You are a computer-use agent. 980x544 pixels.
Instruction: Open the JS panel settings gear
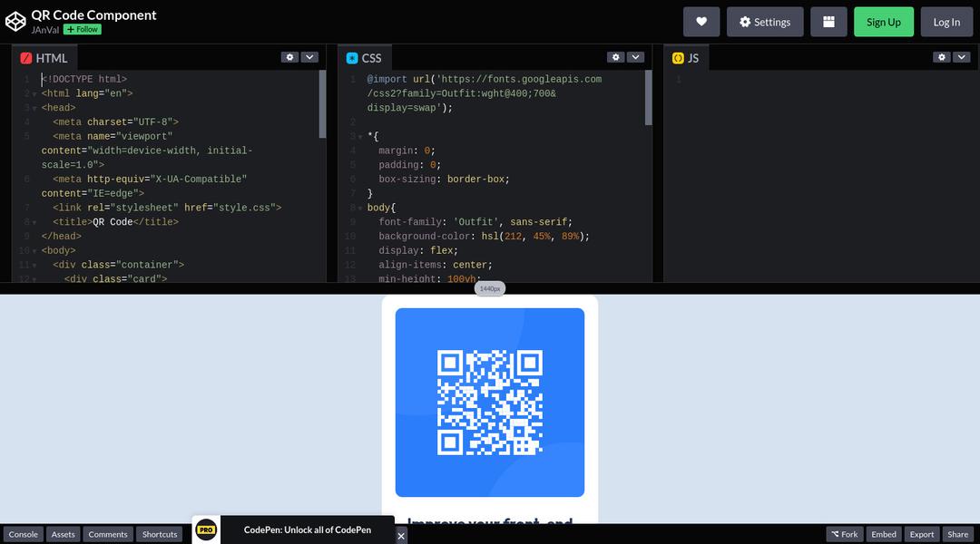point(942,56)
